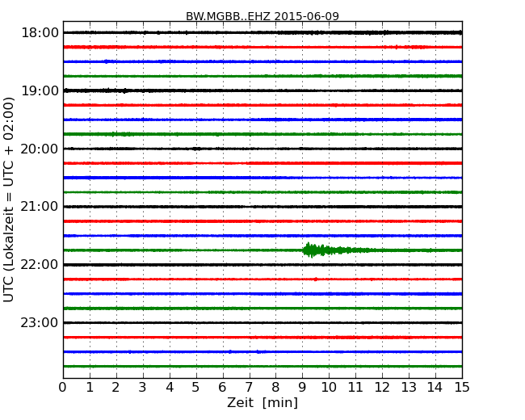
Task: Click x-axis tick label 7
Action: click(x=249, y=388)
